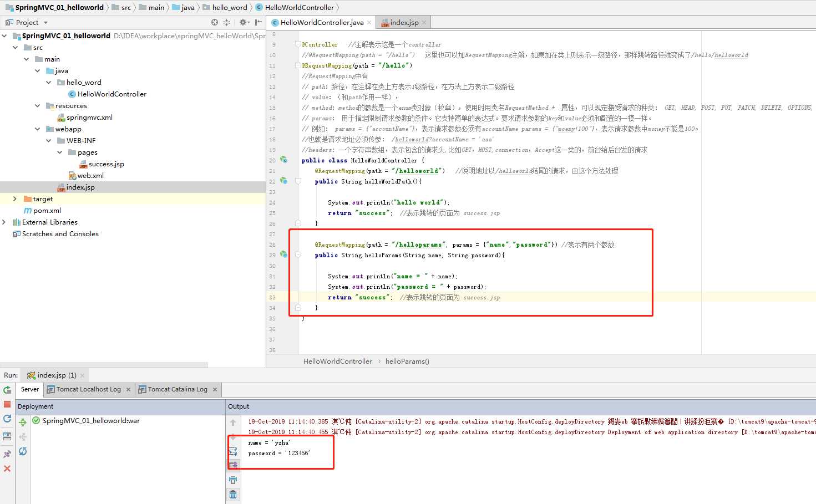
Task: Click gutter request mapping icon on line 29
Action: 283,254
